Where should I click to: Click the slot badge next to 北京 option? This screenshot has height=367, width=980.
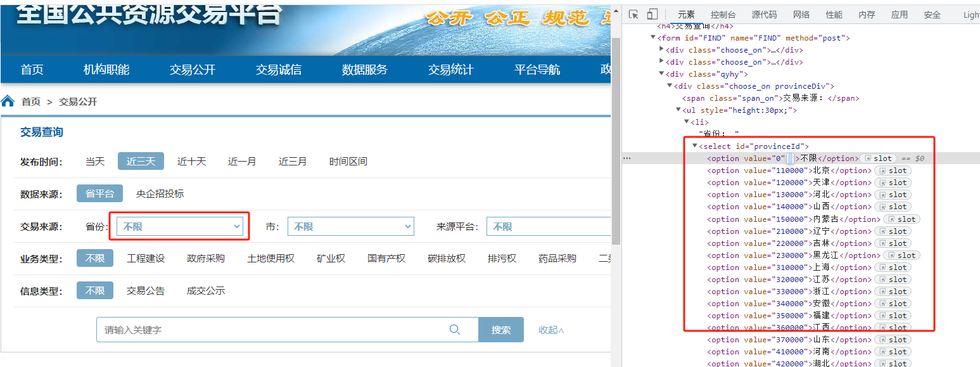coord(893,171)
